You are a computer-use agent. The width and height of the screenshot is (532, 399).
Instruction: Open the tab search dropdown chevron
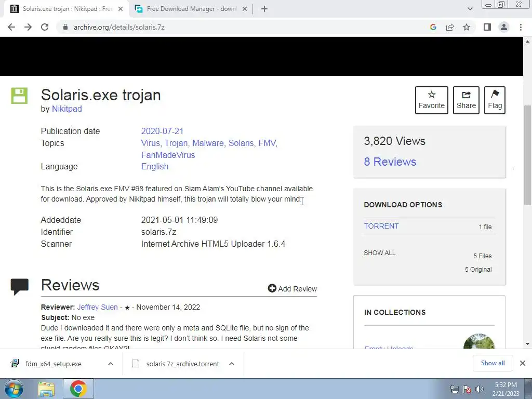(x=470, y=9)
